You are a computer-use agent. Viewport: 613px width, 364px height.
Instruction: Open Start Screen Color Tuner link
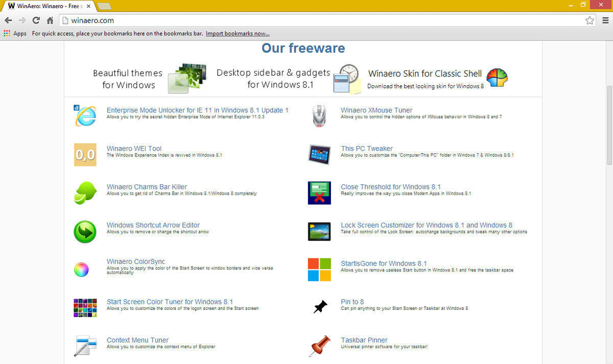coord(170,302)
